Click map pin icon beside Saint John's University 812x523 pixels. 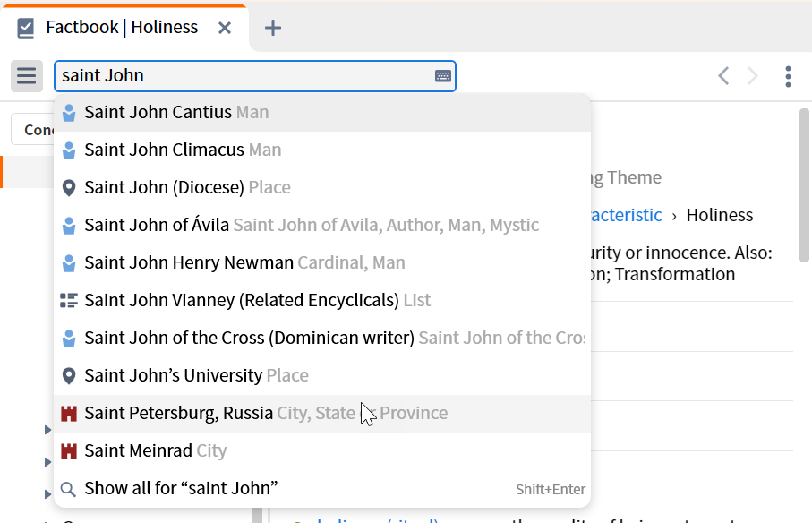point(69,376)
